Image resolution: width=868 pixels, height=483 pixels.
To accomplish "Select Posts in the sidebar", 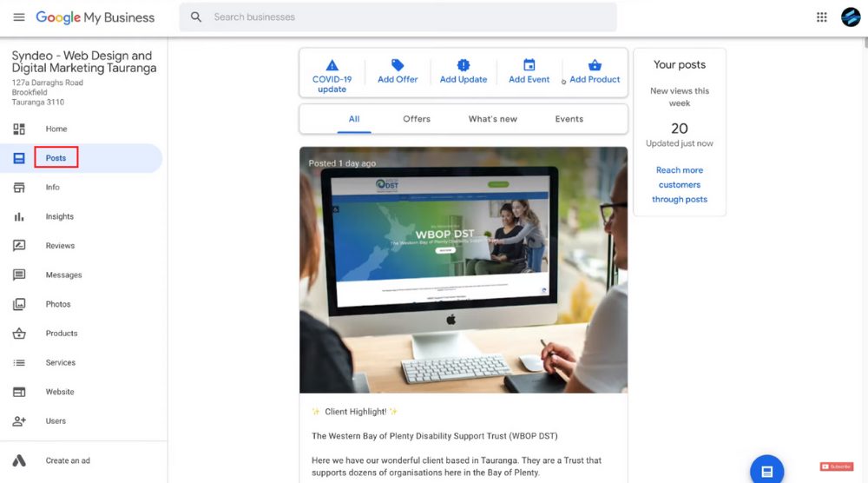I will 56,158.
